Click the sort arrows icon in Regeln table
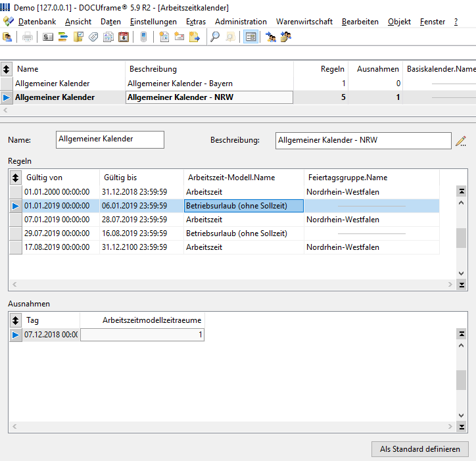This screenshot has height=461, width=476. 16,178
